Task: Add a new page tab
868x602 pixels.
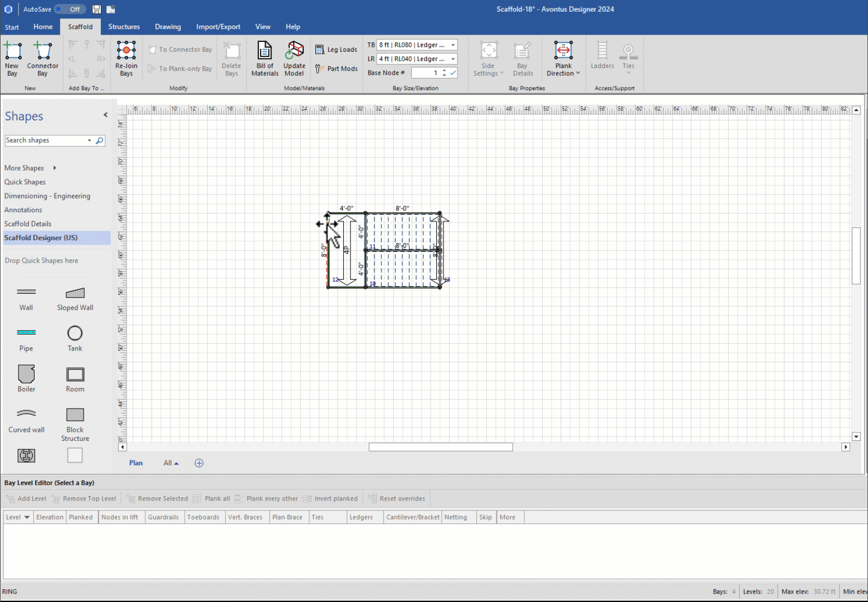Action: [x=199, y=463]
